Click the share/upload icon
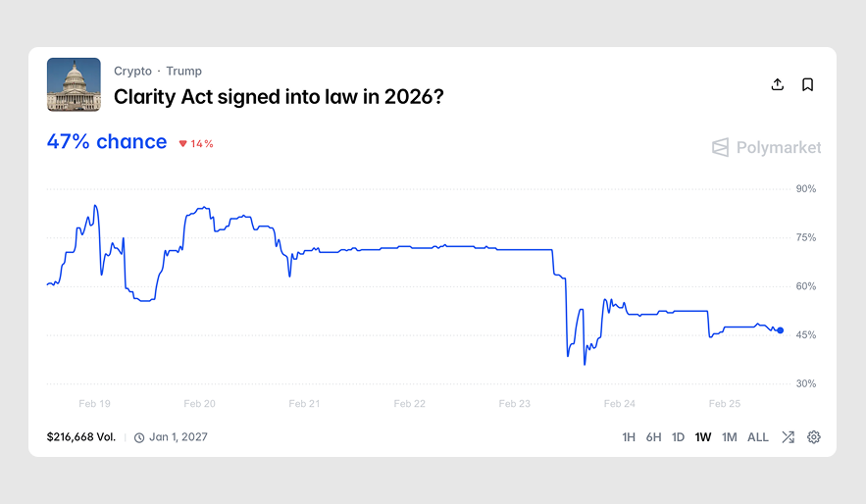Viewport: 866px width, 504px height. tap(778, 84)
